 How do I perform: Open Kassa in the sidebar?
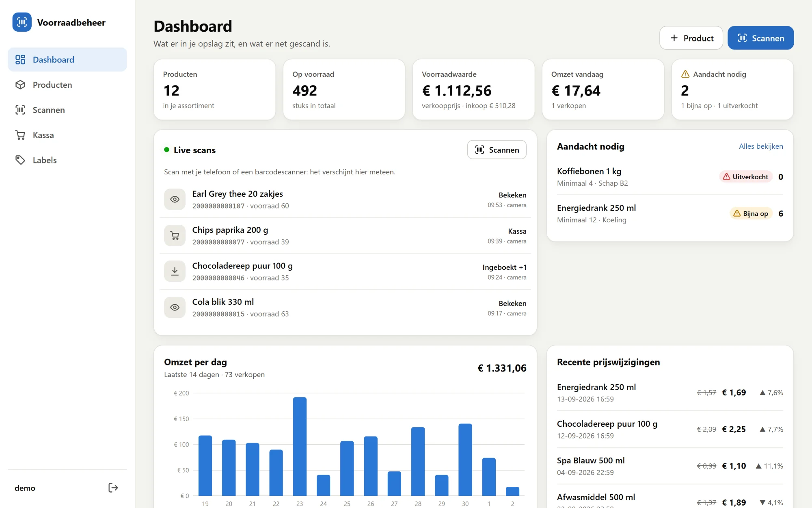pos(67,135)
